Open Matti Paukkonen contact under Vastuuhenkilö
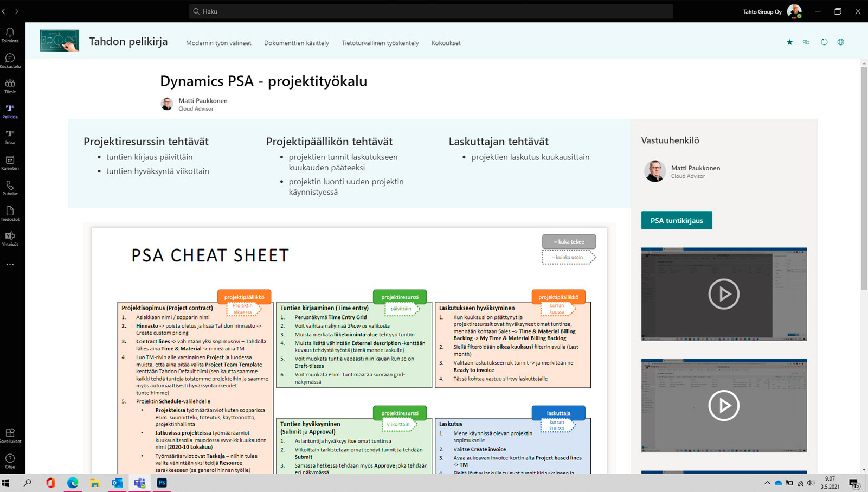Image resolution: width=868 pixels, height=492 pixels. 696,168
